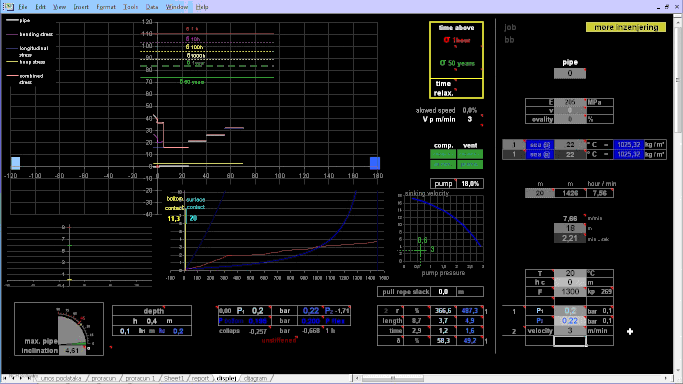This screenshot has width=683, height=384.
Task: Jump to last sheet with tab navigation arrow
Action: coord(29,378)
